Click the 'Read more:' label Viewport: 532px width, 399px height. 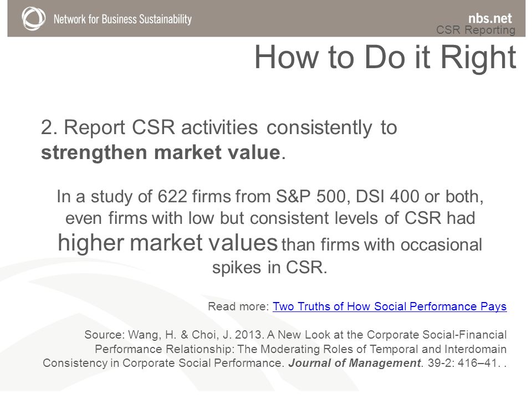point(238,306)
